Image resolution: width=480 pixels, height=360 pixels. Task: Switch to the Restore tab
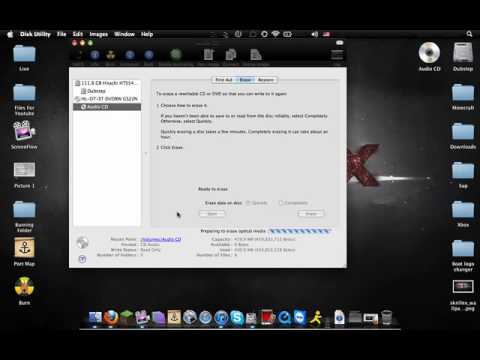(x=266, y=80)
